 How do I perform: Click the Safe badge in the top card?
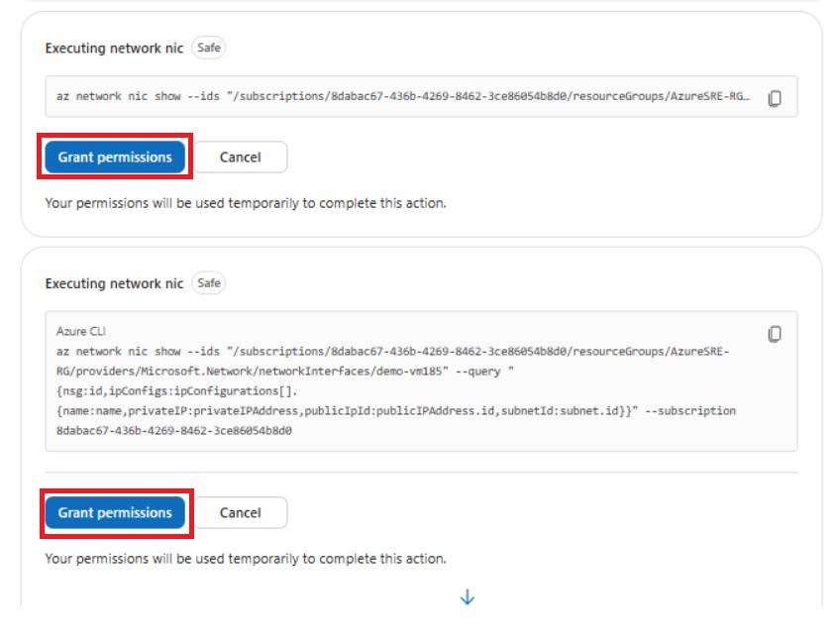pyautogui.click(x=208, y=47)
